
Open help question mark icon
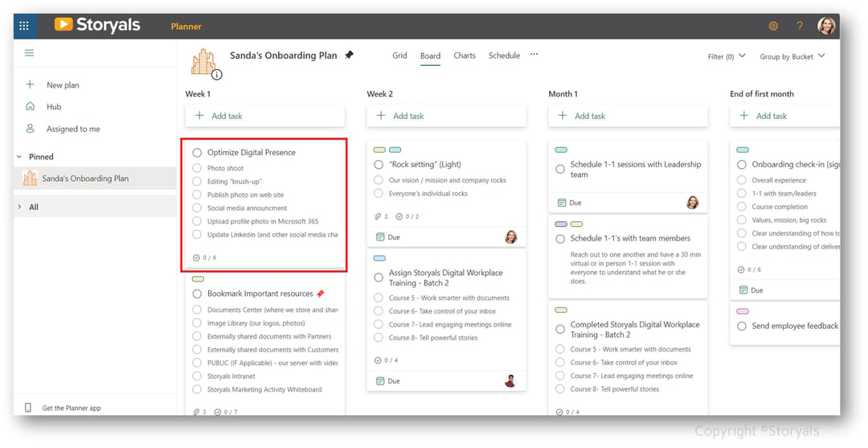[800, 26]
